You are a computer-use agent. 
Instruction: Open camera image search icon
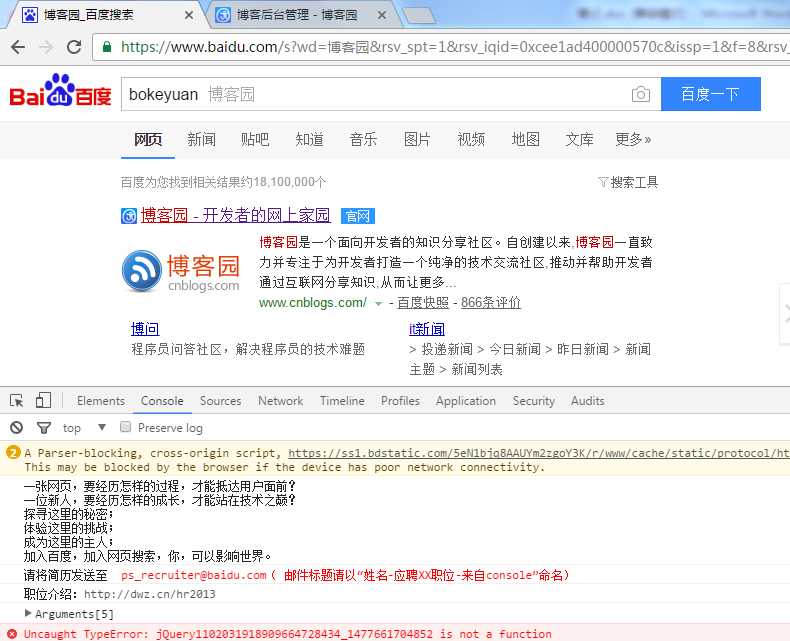(640, 94)
